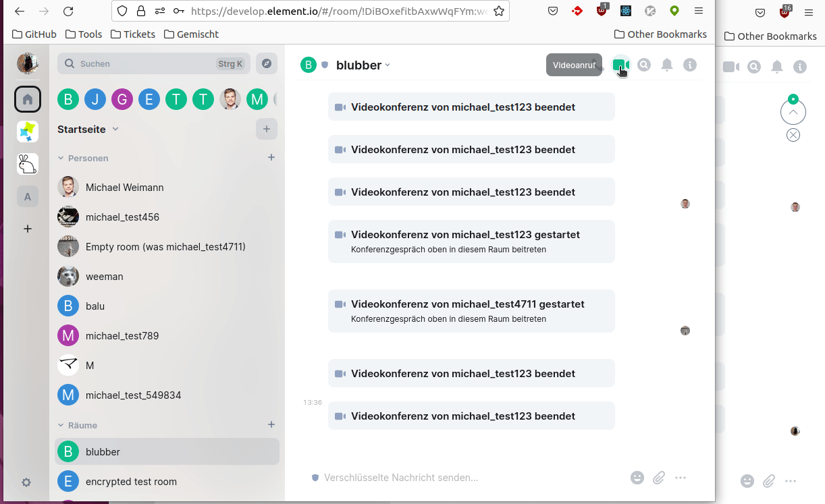This screenshot has width=825, height=504.
Task: Open the notifications bell for blubber
Action: 667,65
